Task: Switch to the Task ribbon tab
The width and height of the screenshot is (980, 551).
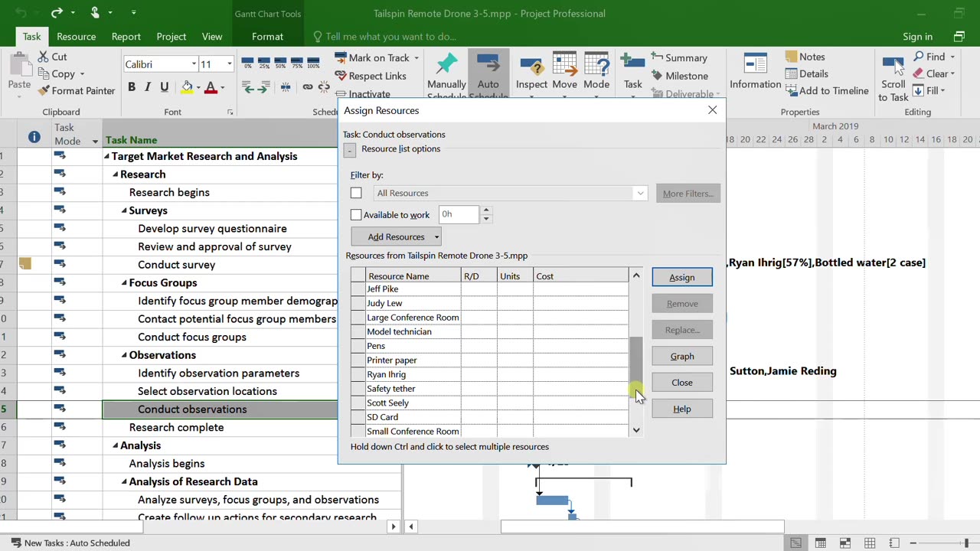Action: [31, 36]
